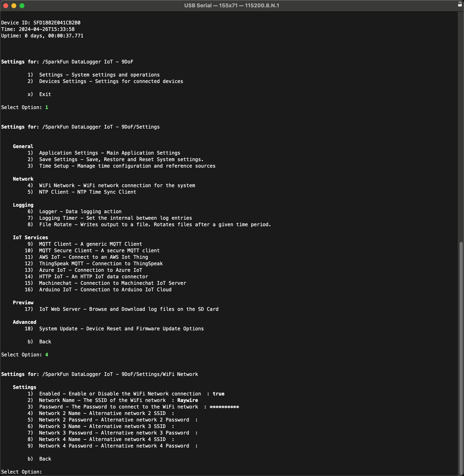The width and height of the screenshot is (464, 476).
Task: Click 'System Update – Device Reset and Firmware' line
Action: [x=114, y=329]
